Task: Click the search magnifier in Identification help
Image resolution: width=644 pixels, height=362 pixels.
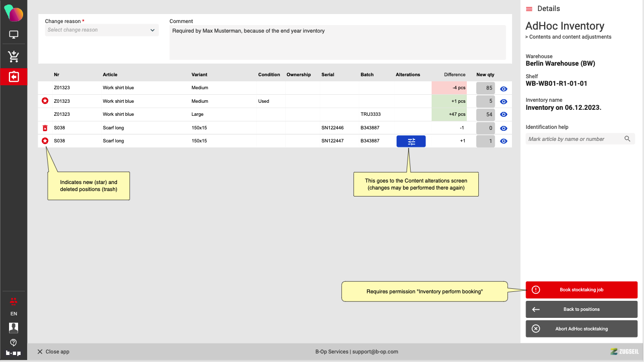Action: click(x=627, y=139)
